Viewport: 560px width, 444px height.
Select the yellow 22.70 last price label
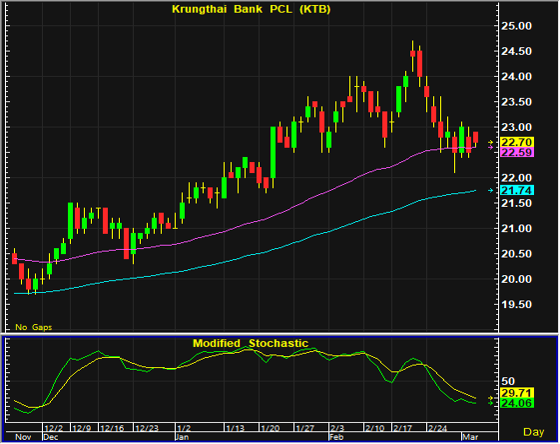pos(517,143)
